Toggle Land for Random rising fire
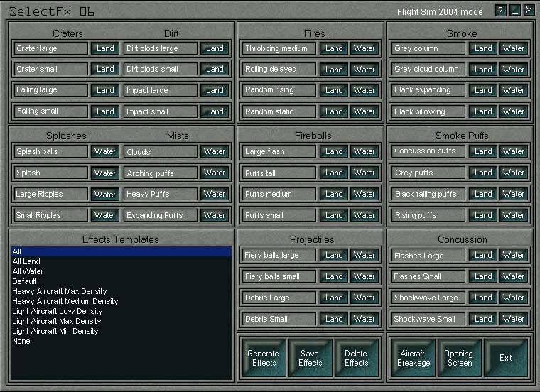The width and height of the screenshot is (540, 392). point(334,90)
